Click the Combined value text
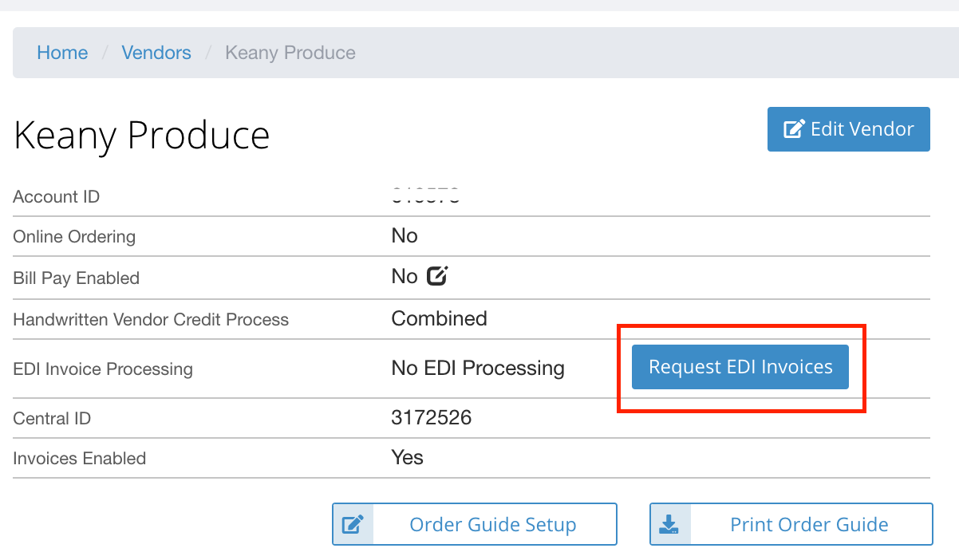The image size is (959, 560). pyautogui.click(x=439, y=318)
